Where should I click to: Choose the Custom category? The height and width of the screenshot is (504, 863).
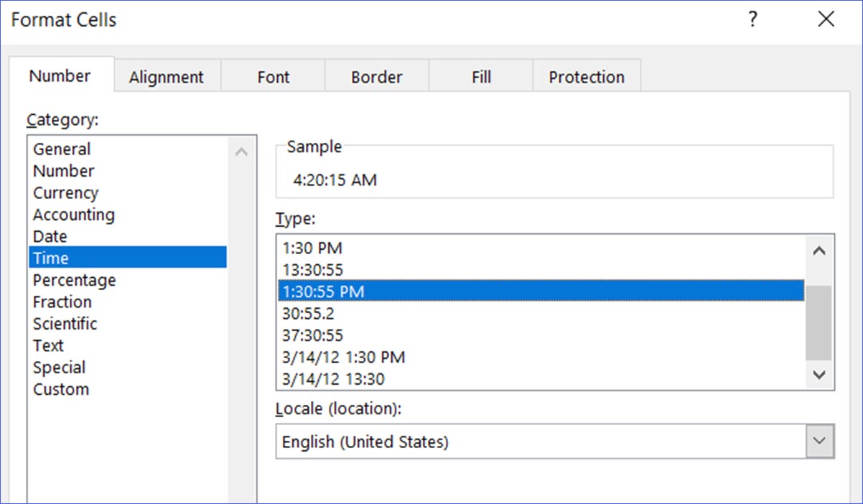tap(61, 389)
